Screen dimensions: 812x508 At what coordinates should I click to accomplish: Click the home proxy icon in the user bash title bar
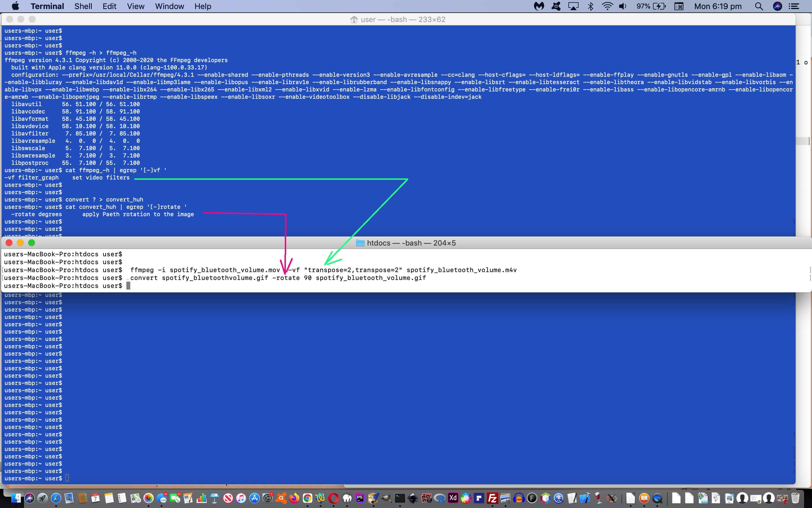pyautogui.click(x=354, y=19)
